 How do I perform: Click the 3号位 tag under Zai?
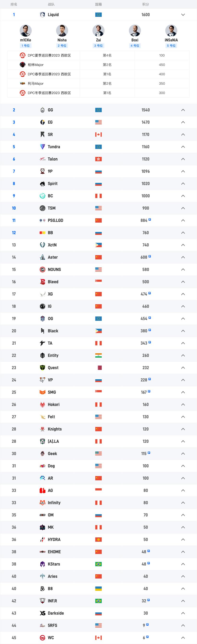tap(99, 46)
